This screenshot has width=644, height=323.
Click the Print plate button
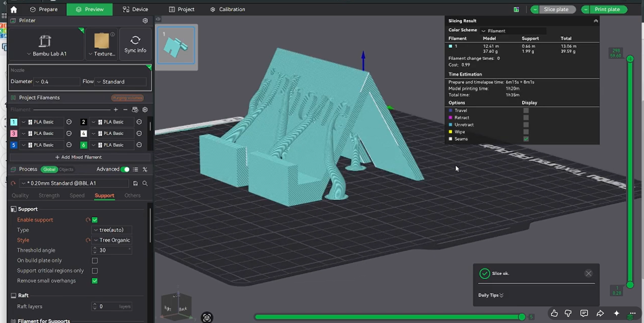coord(608,9)
